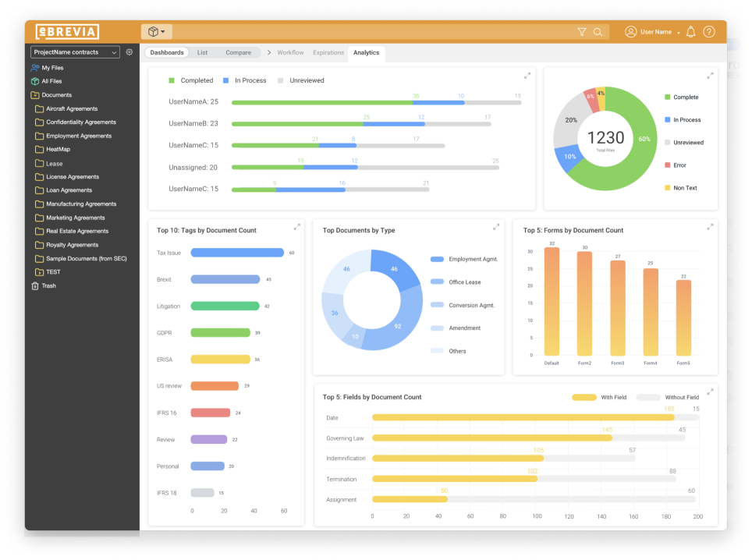Toggle the Non Text legend swatch
This screenshot has height=560, width=752.
[667, 187]
